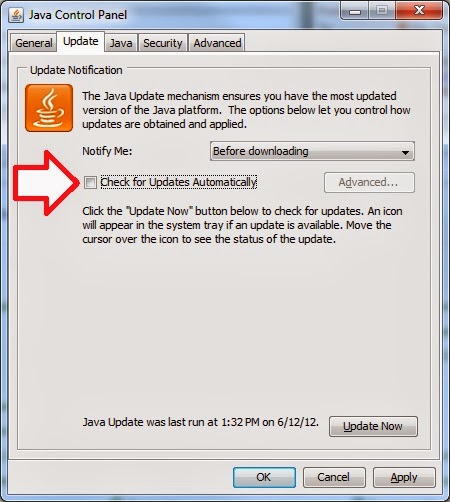Go to the Security tab
450x502 pixels.
click(x=163, y=43)
